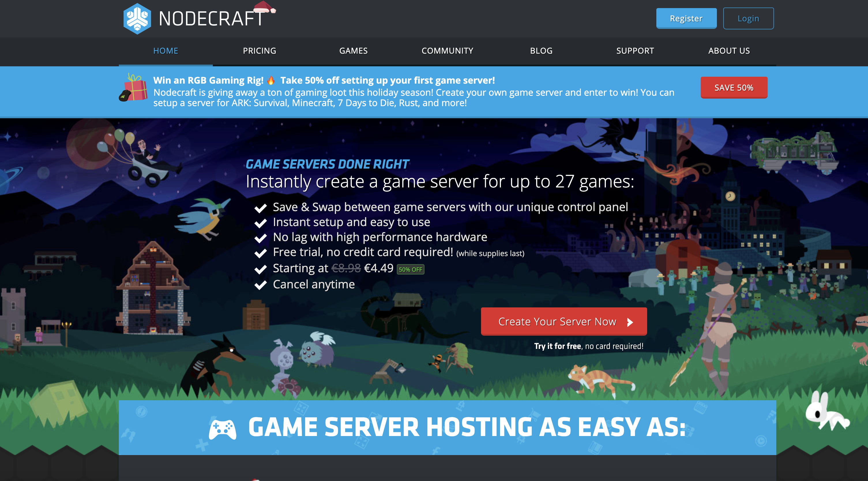Open the Community section
Viewport: 868px width, 481px height.
click(x=447, y=51)
